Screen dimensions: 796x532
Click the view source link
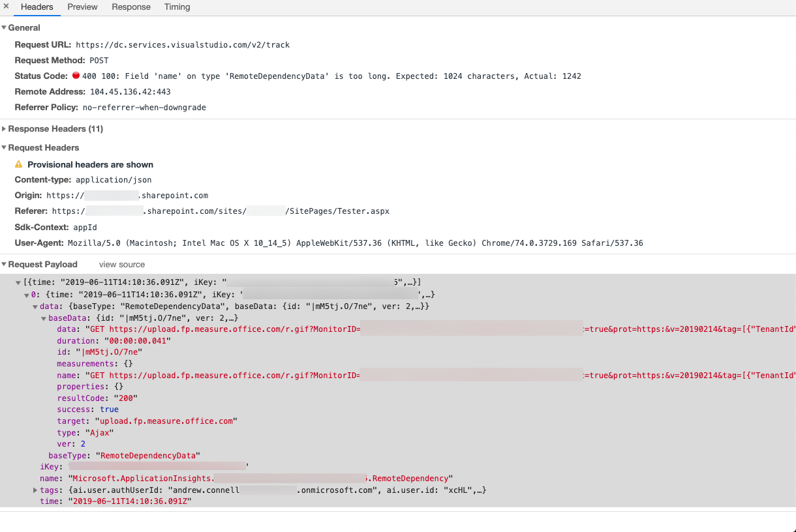tap(122, 265)
